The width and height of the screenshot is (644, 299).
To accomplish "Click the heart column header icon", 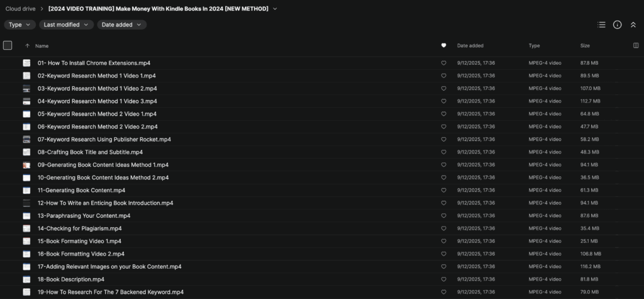I will [443, 45].
